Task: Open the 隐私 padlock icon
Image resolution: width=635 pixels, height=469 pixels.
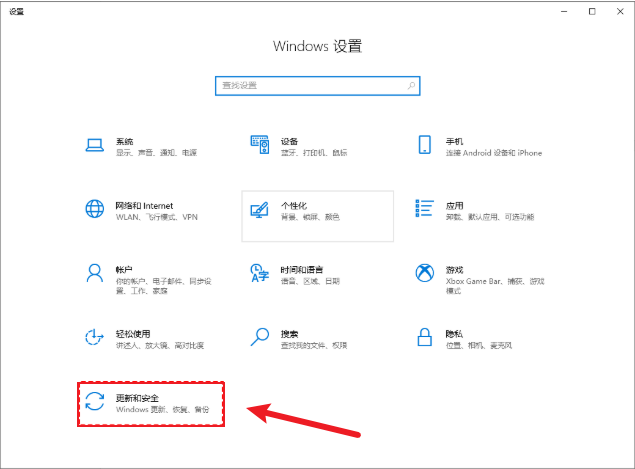Action: point(424,337)
